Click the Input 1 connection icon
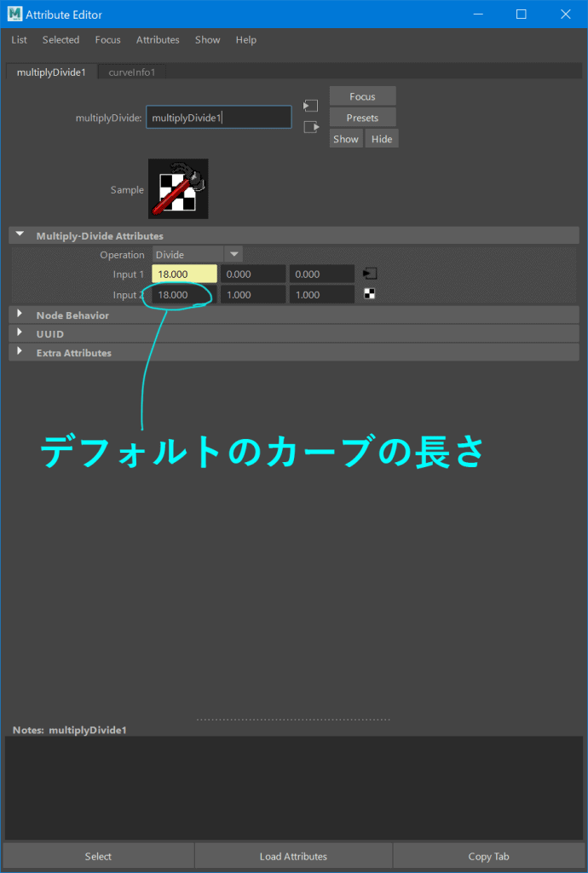Screen dimensions: 588x873 370,274
